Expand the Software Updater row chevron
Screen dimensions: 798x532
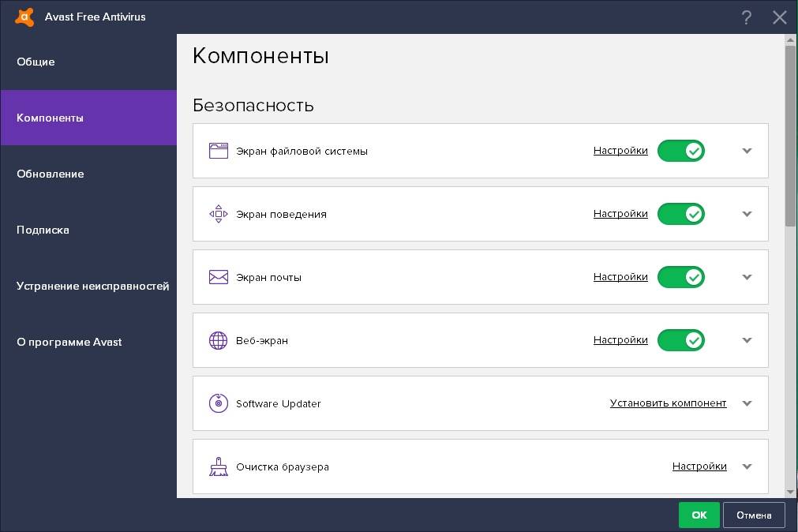747,403
